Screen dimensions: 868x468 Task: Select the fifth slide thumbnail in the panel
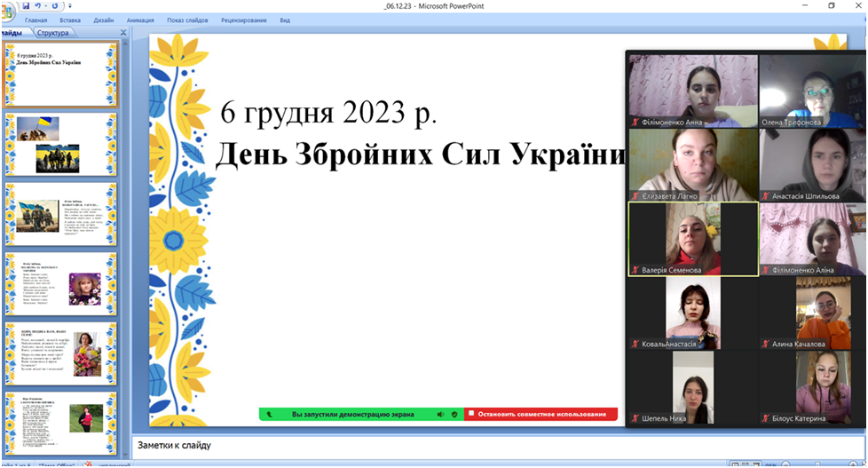point(60,355)
